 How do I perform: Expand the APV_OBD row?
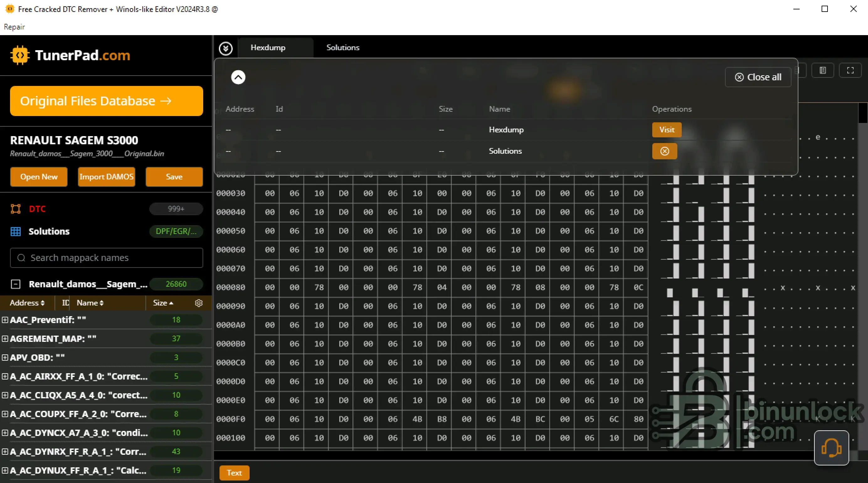(5, 358)
